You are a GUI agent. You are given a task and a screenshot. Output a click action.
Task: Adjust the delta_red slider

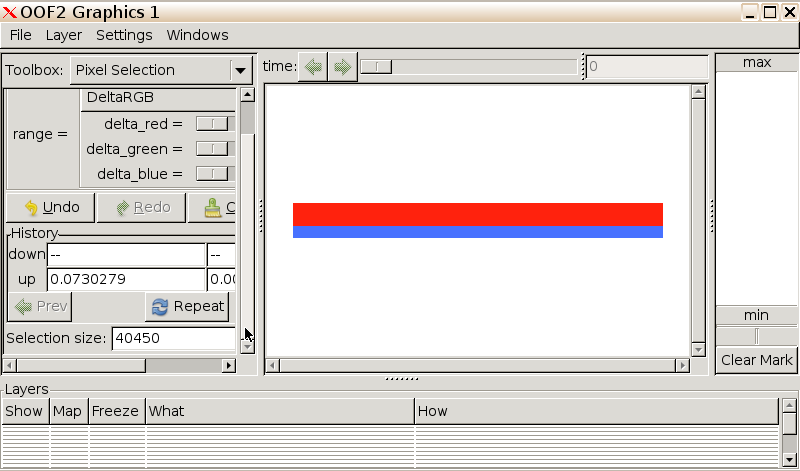pyautogui.click(x=213, y=123)
